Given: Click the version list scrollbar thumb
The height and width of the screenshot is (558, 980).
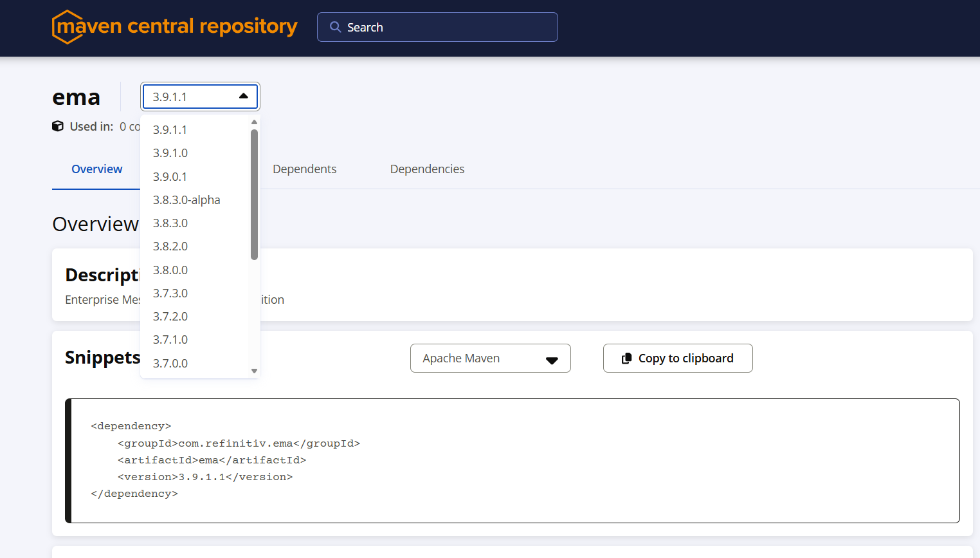Looking at the screenshot, I should point(255,194).
